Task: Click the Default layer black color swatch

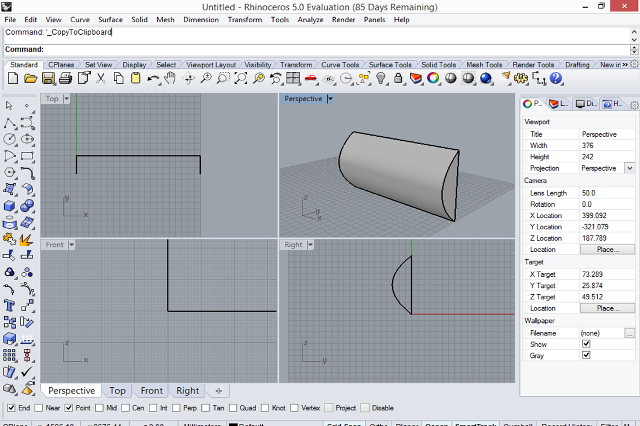Action: (233, 424)
